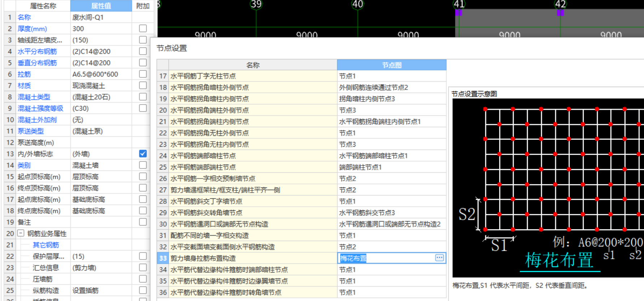Click axis 42 purple grip marker
Viewport: 644px width, 301px height.
[560, 13]
